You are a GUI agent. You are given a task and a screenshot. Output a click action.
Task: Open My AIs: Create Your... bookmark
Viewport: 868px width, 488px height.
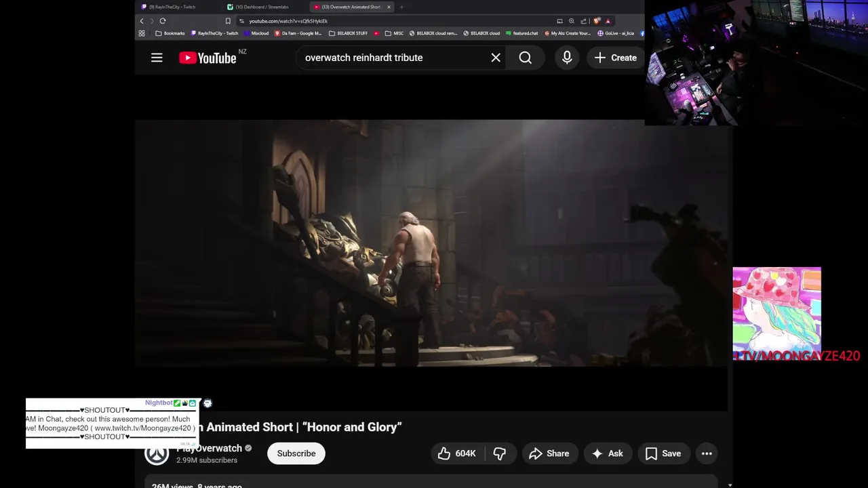click(567, 33)
